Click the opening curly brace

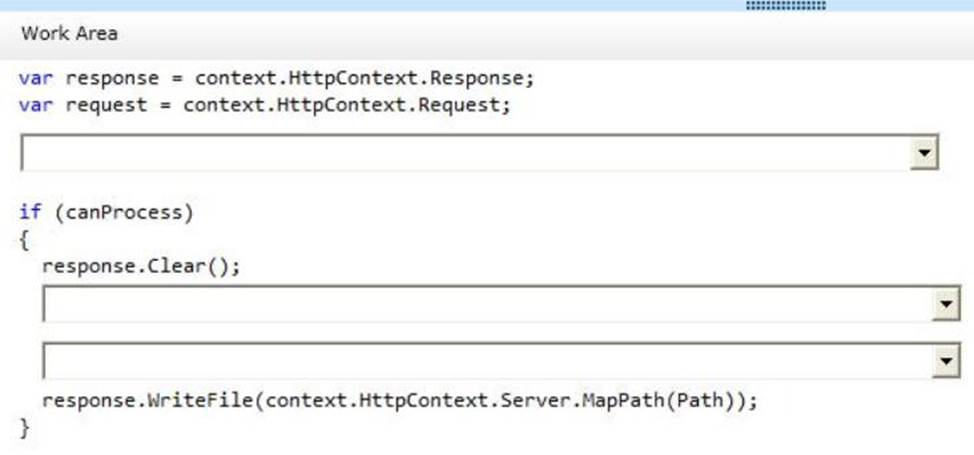tap(24, 240)
